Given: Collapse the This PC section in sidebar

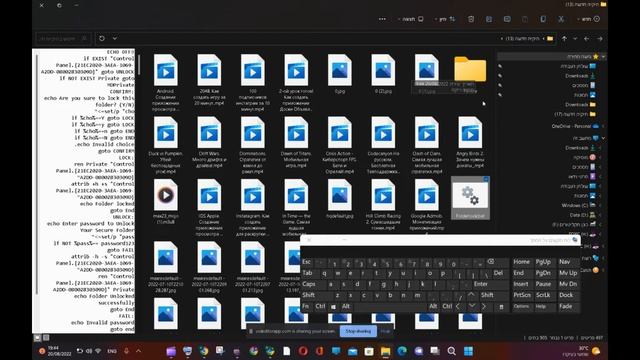Looking at the screenshot, I should tap(603, 138).
